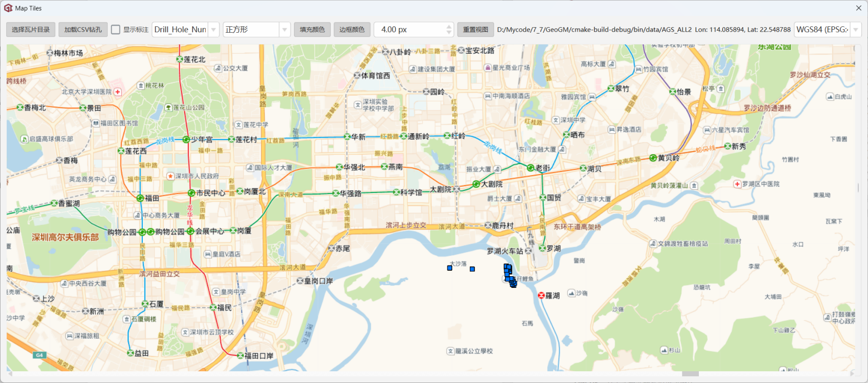Click the horizontal scrollbar thumb below the map

pyautogui.click(x=690, y=374)
